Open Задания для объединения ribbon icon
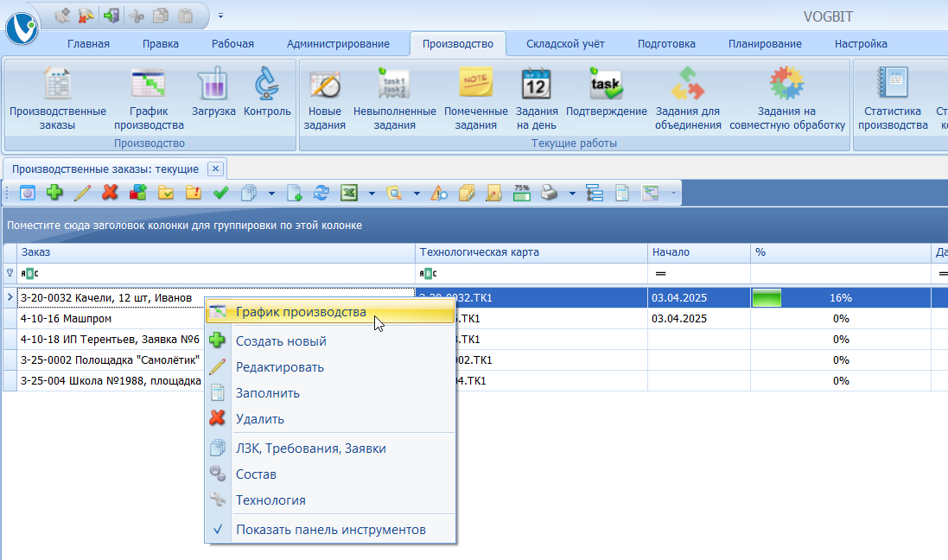948x560 pixels. [688, 86]
